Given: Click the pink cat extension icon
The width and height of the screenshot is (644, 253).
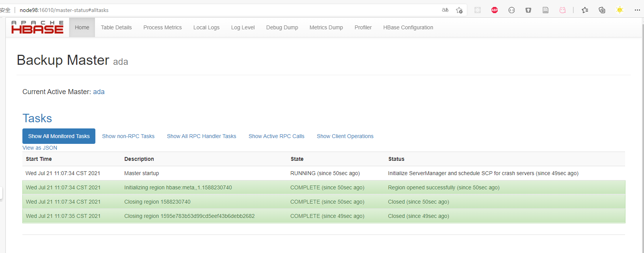Looking at the screenshot, I should (x=563, y=10).
